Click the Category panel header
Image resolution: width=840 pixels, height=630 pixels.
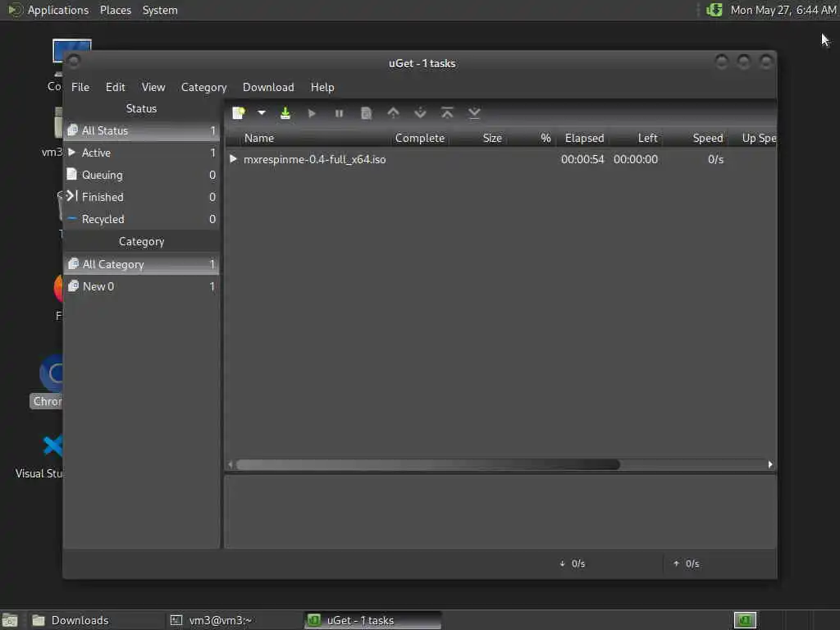[x=141, y=242]
